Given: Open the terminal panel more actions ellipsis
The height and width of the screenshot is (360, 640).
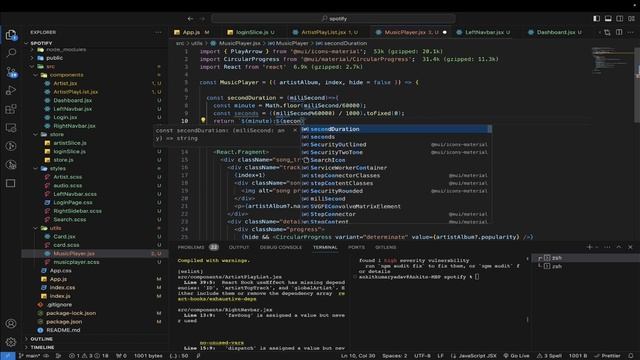Looking at the screenshot, I should [607, 247].
